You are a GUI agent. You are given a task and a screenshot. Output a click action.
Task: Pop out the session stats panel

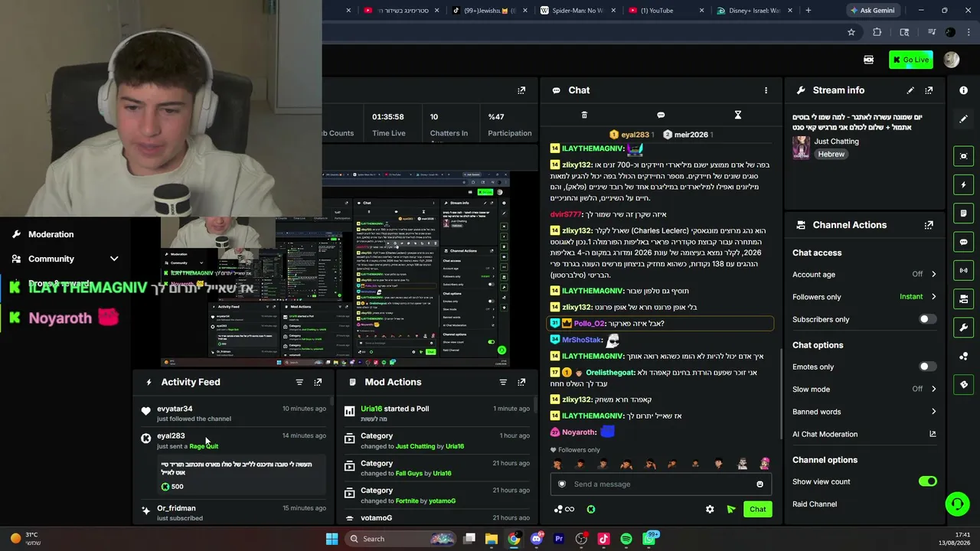tap(521, 90)
